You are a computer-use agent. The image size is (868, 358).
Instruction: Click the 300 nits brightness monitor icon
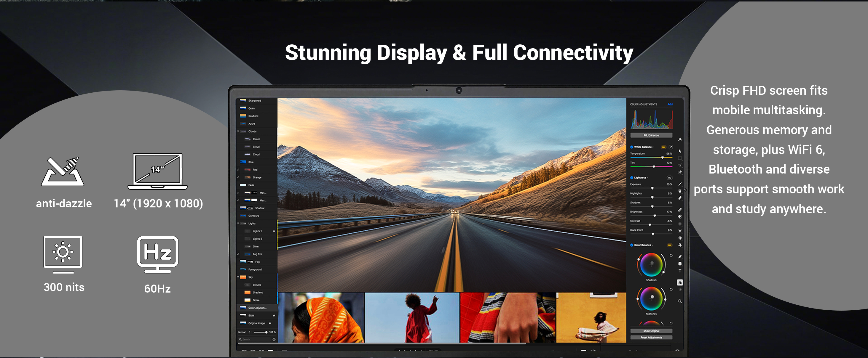coord(63,255)
